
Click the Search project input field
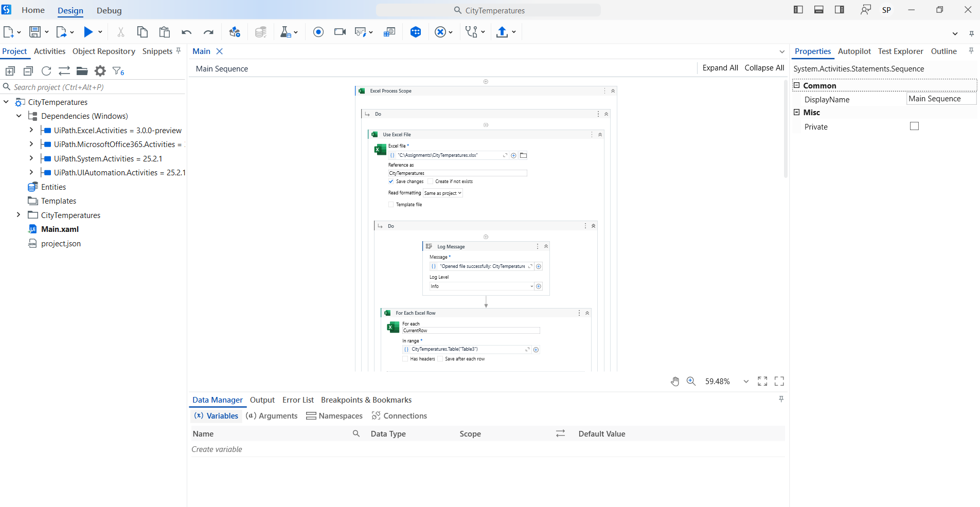tap(93, 87)
